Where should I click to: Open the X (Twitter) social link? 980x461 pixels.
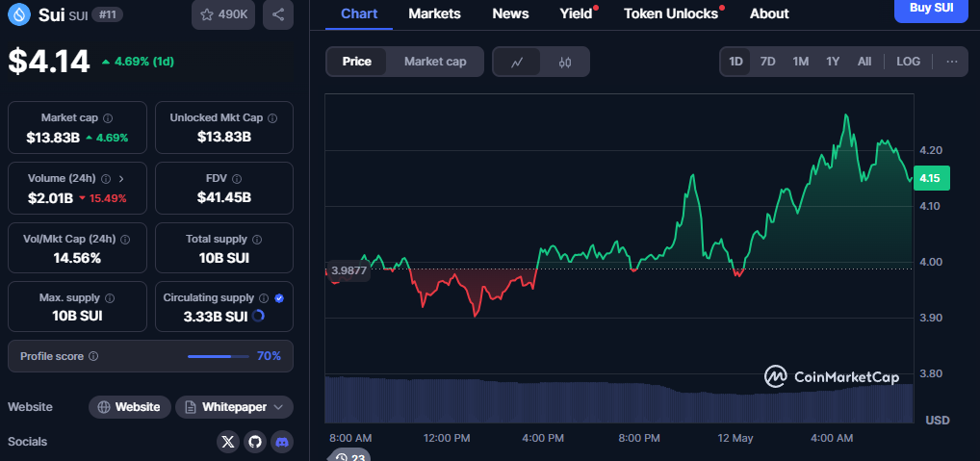point(228,442)
